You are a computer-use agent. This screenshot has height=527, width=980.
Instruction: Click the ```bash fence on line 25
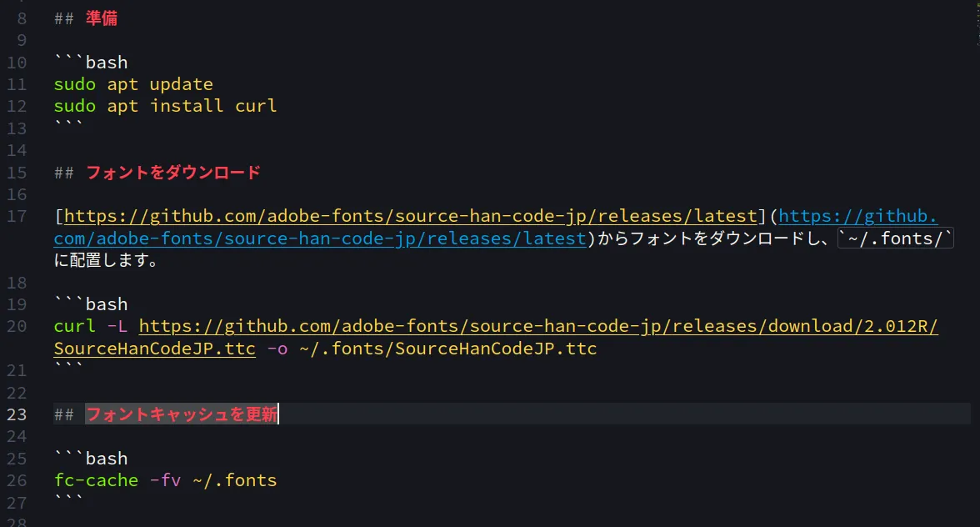(91, 459)
